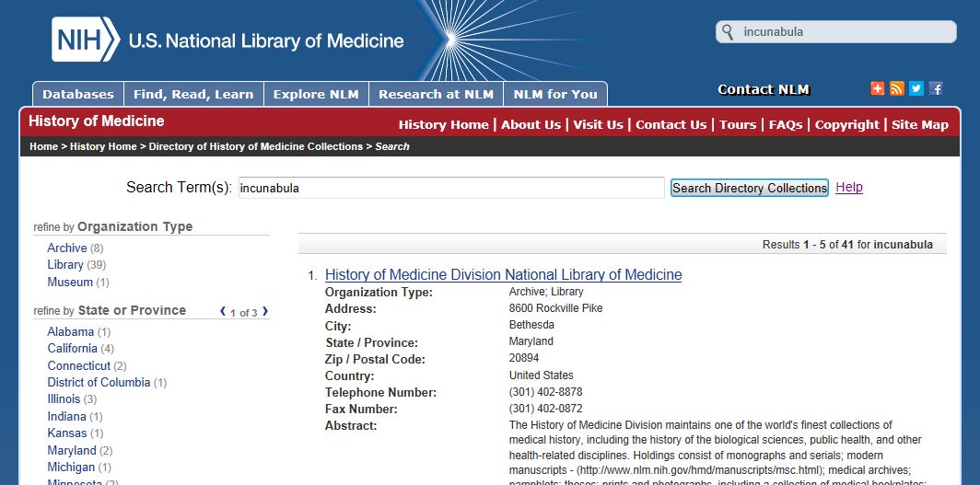Viewport: 980px width, 485px height.
Task: Open Tours menu link
Action: tap(738, 125)
